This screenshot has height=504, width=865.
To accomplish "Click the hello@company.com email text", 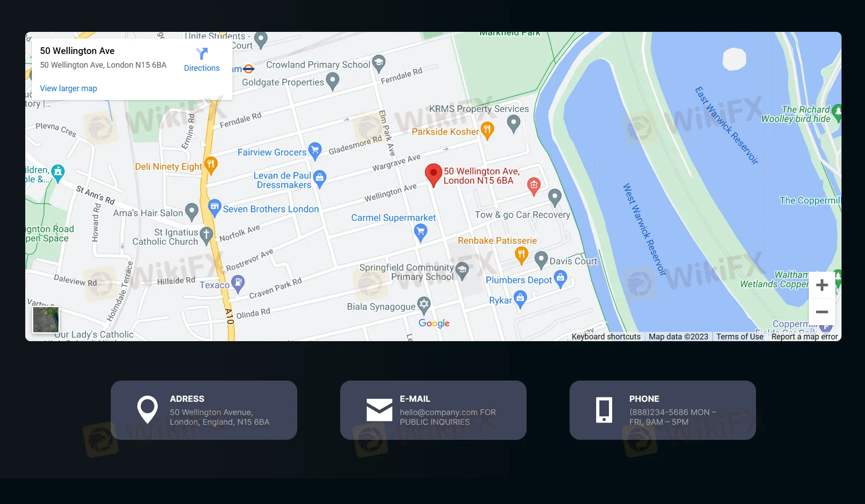I will pyautogui.click(x=438, y=412).
